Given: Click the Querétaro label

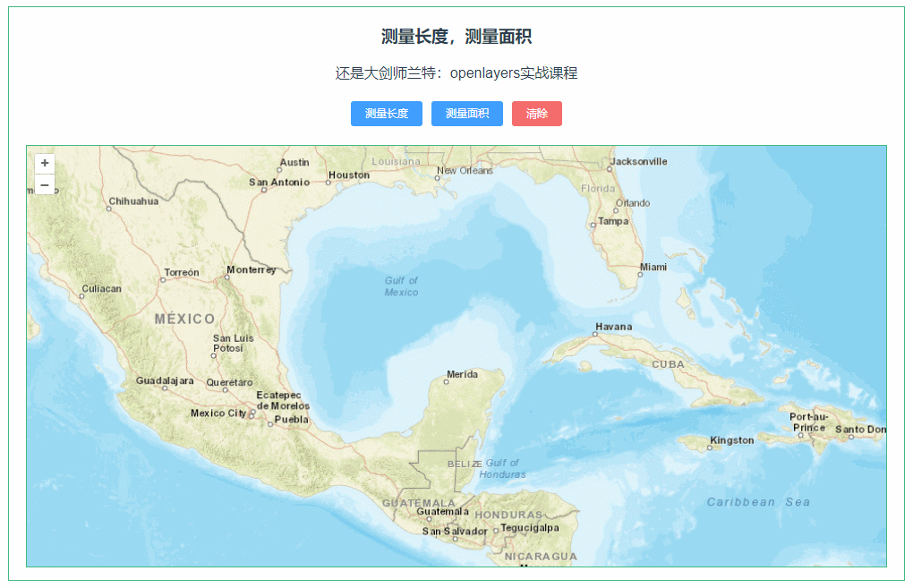Looking at the screenshot, I should click(x=229, y=382).
